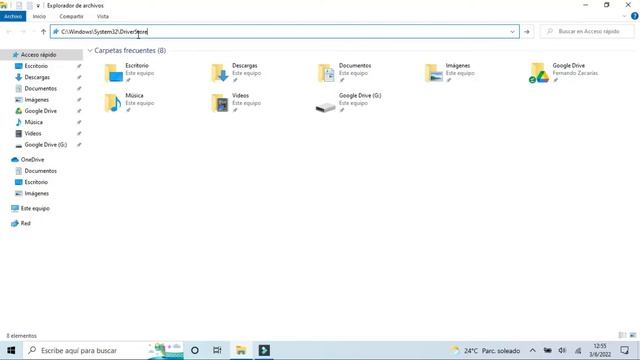Select Documentos under Acceso rápido in sidebar
The image size is (640, 360).
click(x=40, y=89)
